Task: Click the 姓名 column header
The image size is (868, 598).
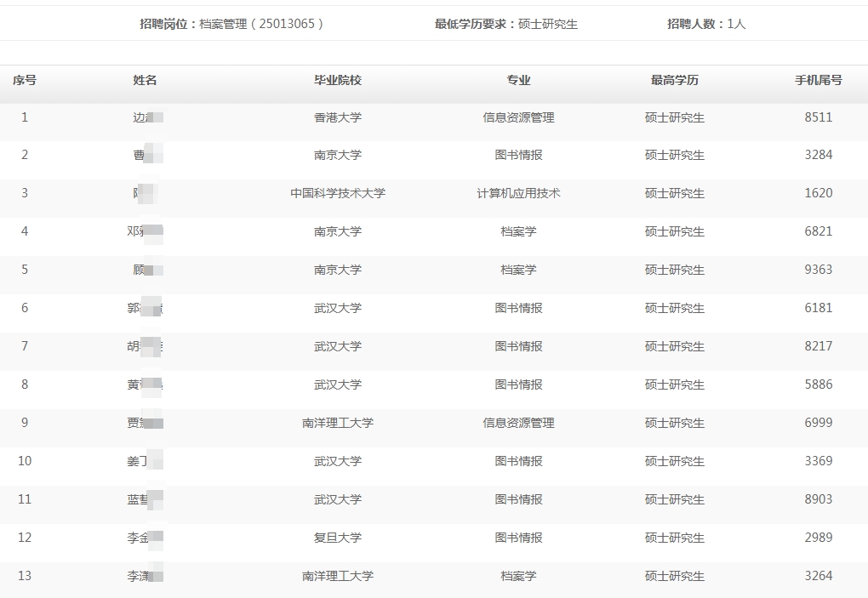Action: (x=145, y=80)
